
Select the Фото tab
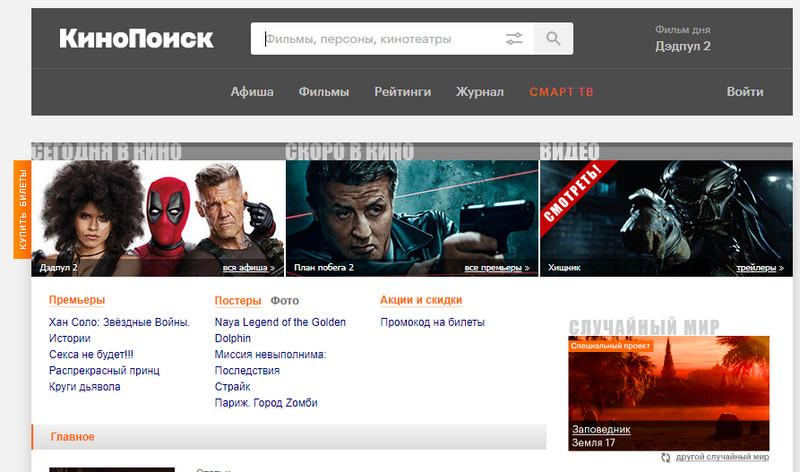coord(285,301)
